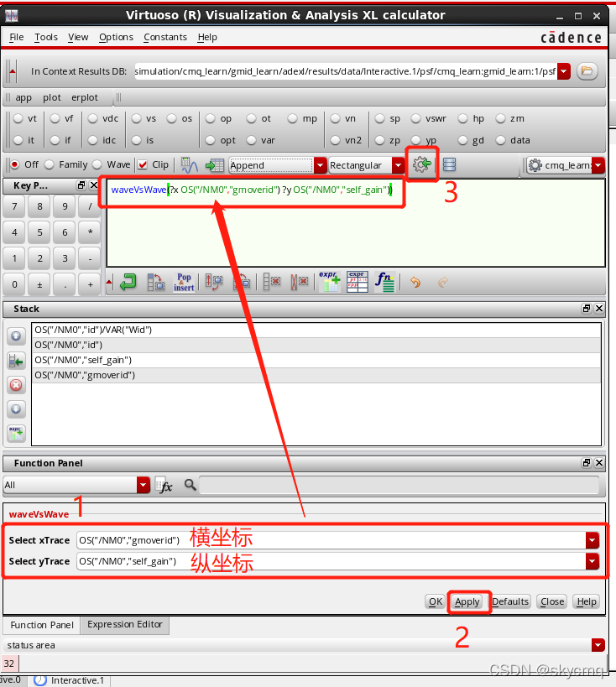Open the In Context Results DB dropdown arrow
Viewport: 616px width, 687px height.
pyautogui.click(x=564, y=71)
